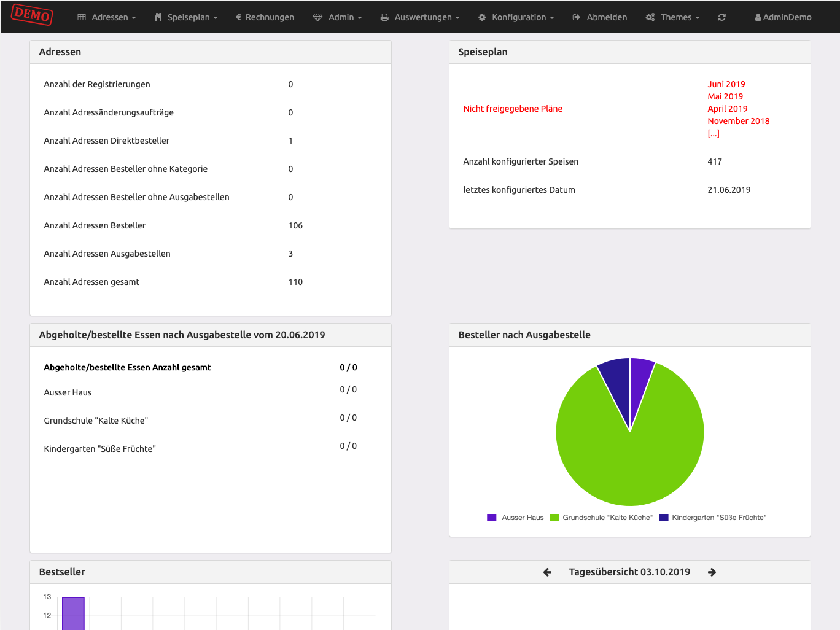Open the Konfiguration menu
The height and width of the screenshot is (630, 840).
coord(516,17)
